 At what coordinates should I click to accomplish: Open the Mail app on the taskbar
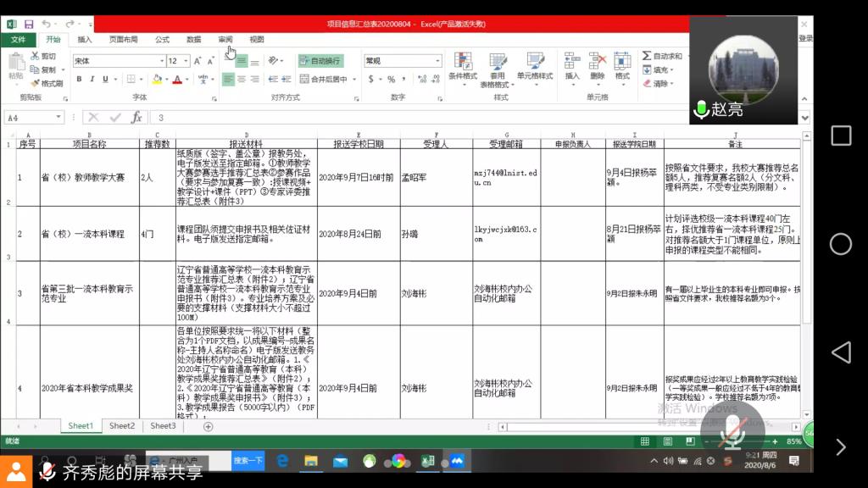coord(341,461)
